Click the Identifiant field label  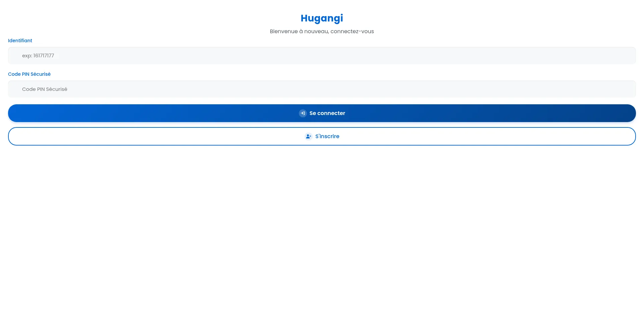tap(20, 41)
